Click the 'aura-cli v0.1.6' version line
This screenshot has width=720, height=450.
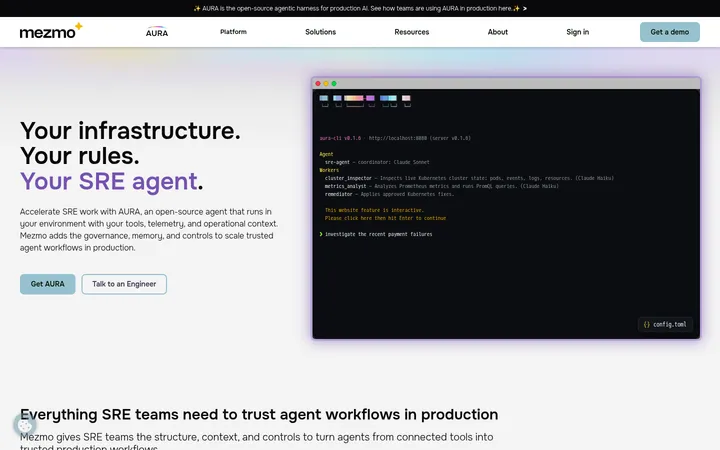[x=395, y=138]
